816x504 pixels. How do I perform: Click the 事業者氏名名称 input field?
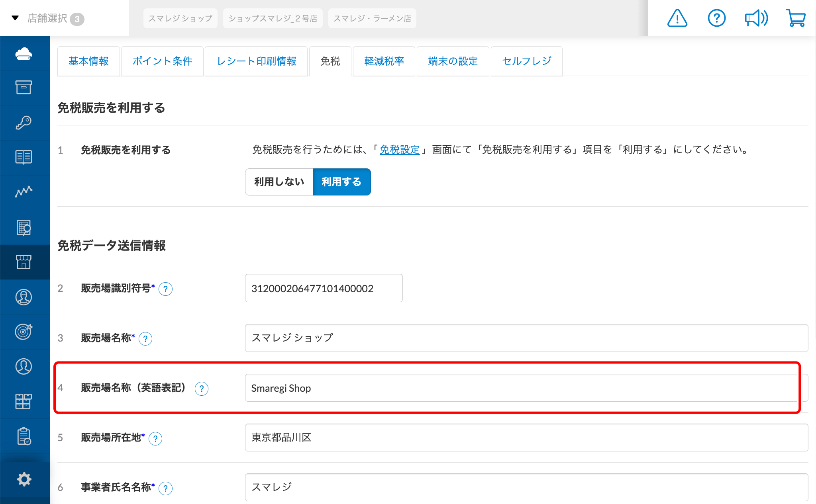coord(526,487)
